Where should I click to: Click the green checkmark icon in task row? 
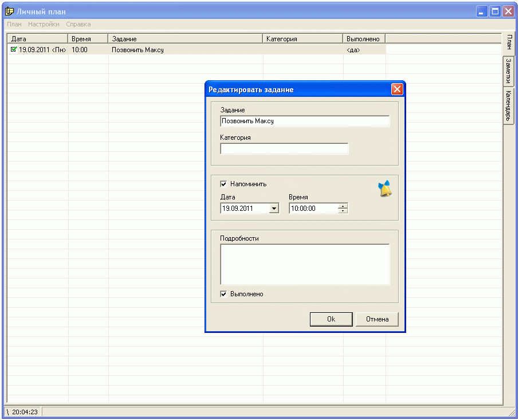click(x=14, y=50)
